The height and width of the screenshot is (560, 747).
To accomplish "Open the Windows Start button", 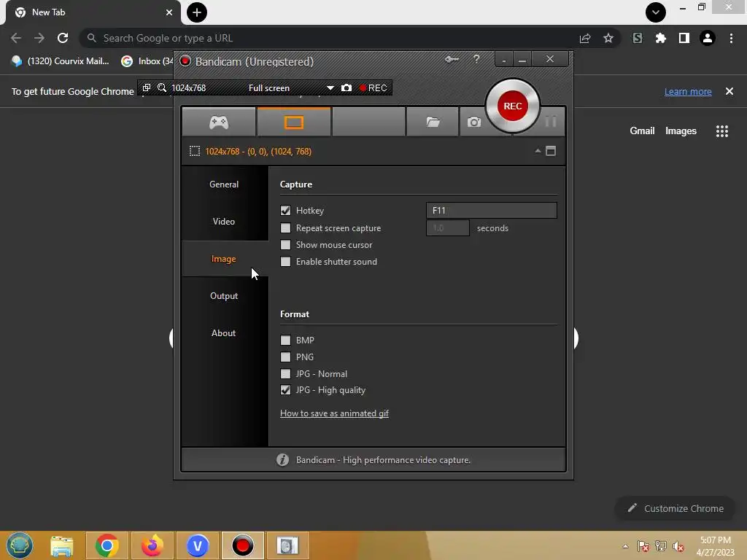I will (x=20, y=545).
